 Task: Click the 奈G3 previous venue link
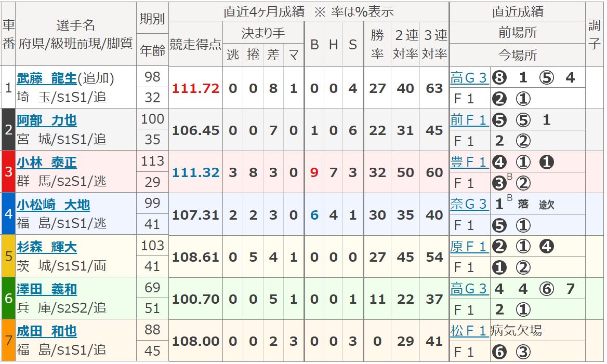pyautogui.click(x=469, y=205)
